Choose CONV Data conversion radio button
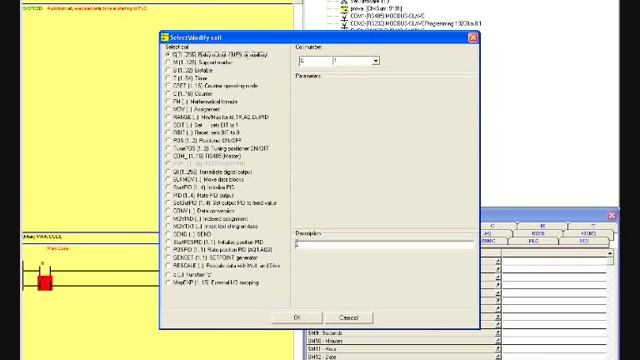This screenshot has height=360, width=640. [168, 211]
